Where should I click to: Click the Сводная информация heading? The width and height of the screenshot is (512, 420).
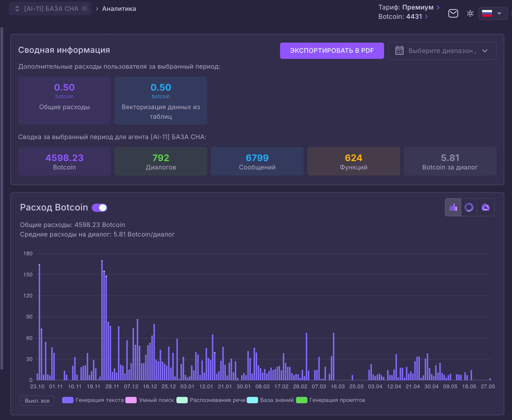[x=64, y=50]
